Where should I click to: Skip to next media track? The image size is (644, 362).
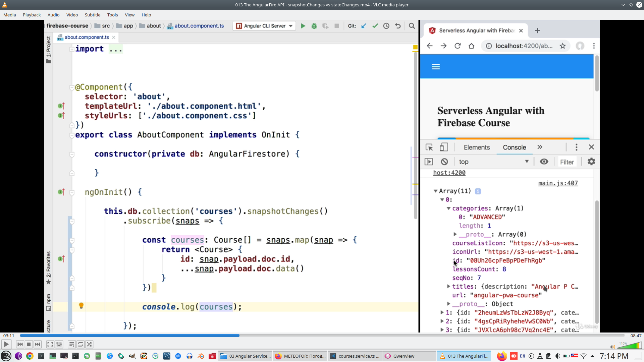pyautogui.click(x=38, y=344)
